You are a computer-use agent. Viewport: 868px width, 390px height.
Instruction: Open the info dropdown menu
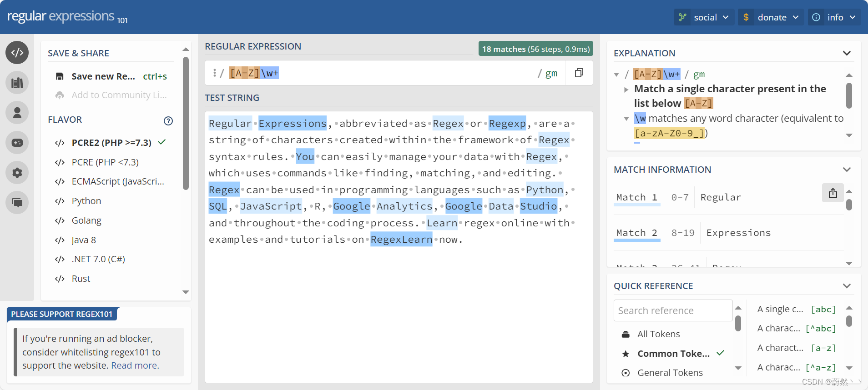[834, 17]
